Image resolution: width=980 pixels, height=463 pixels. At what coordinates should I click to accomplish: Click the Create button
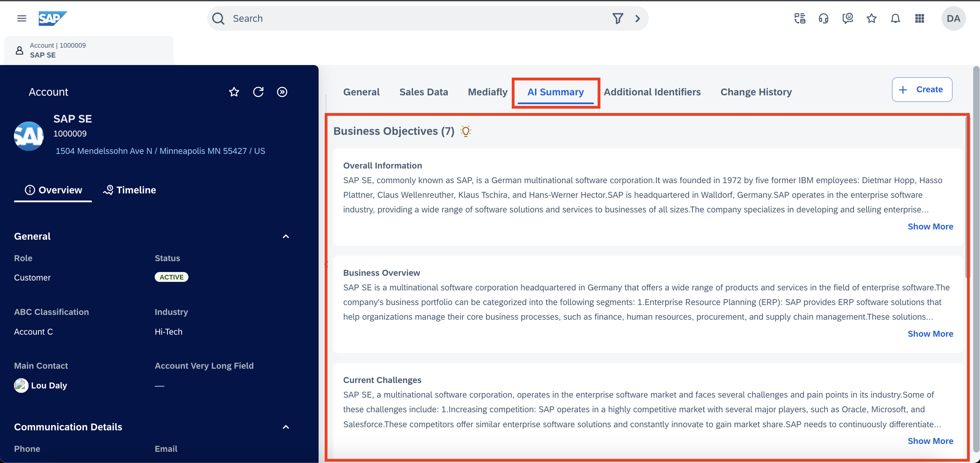[x=922, y=89]
